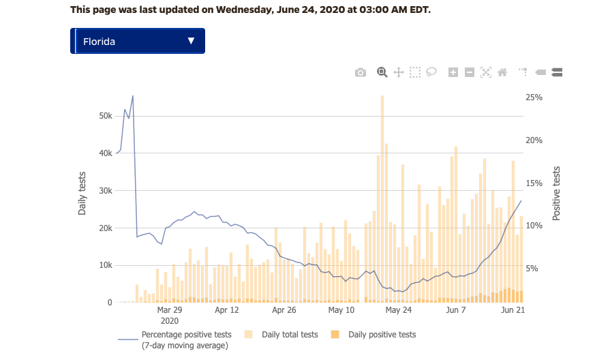This screenshot has height=364, width=610.
Task: Click the dropdown arrow next to Florida
Action: 191,41
